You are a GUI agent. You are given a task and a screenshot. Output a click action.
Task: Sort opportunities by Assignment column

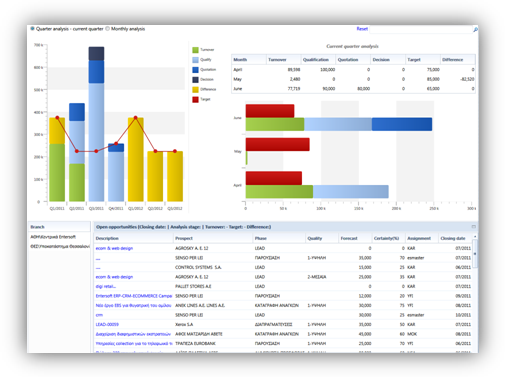422,238
